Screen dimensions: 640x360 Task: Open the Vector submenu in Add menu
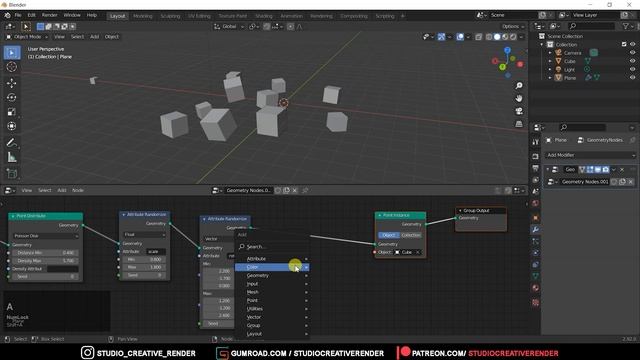pyautogui.click(x=272, y=317)
